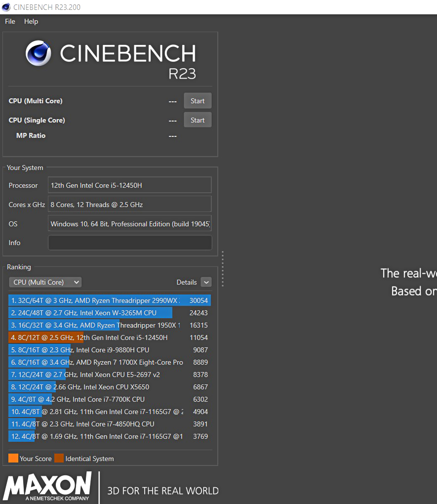Select ranking row 12 i7-1165G7 at 1.69 GHz
Viewport: 437px width, 504px height.
pos(110,436)
